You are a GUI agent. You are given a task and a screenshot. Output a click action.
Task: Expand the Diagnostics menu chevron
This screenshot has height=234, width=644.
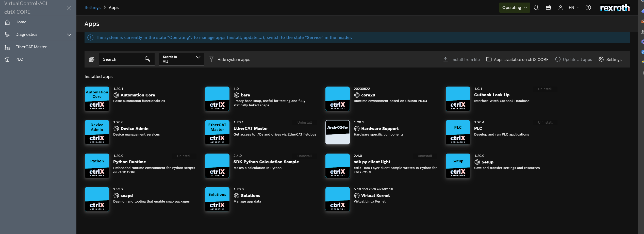69,35
